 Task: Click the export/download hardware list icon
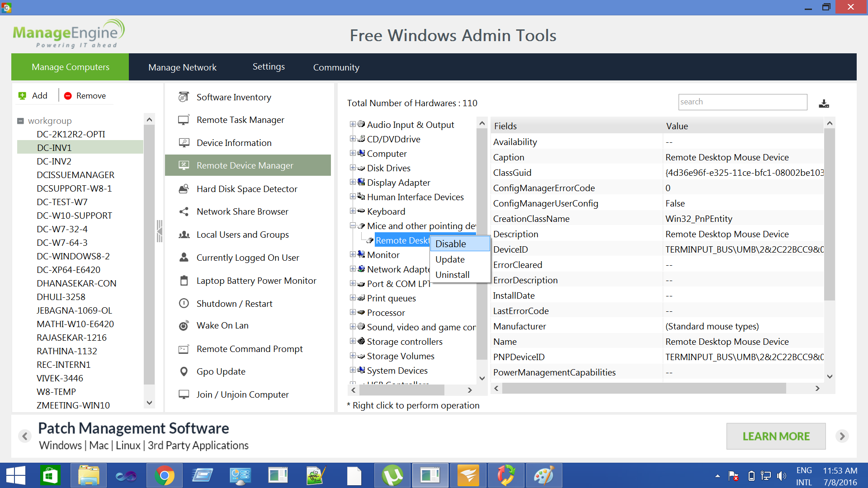pos(824,103)
